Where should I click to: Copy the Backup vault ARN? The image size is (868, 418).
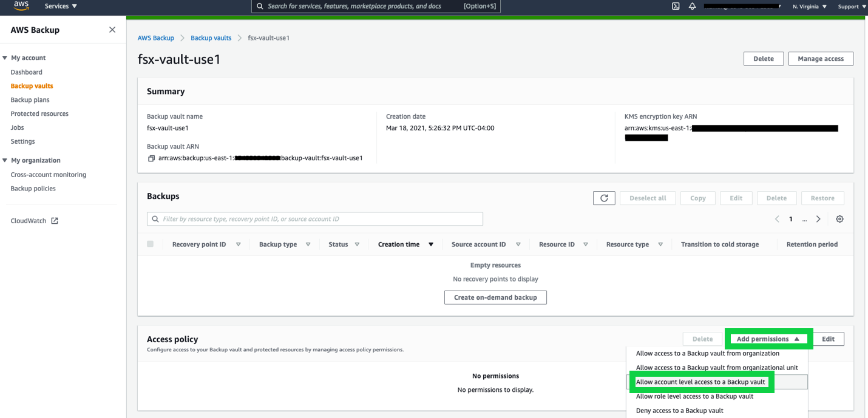152,158
